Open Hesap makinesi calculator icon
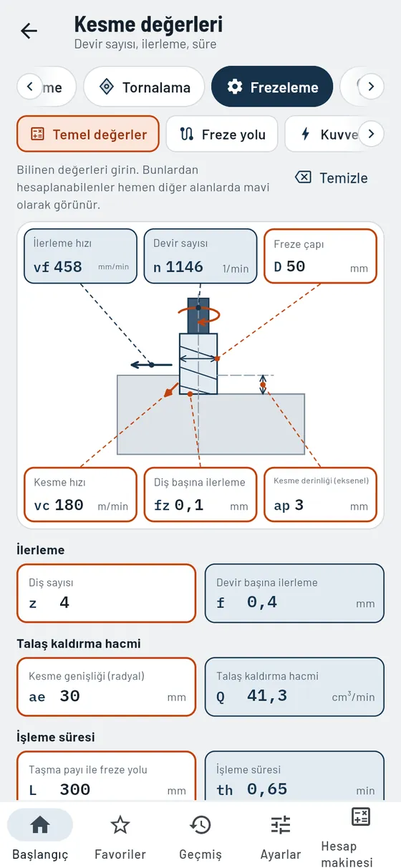The width and height of the screenshot is (401, 868). pos(360,817)
